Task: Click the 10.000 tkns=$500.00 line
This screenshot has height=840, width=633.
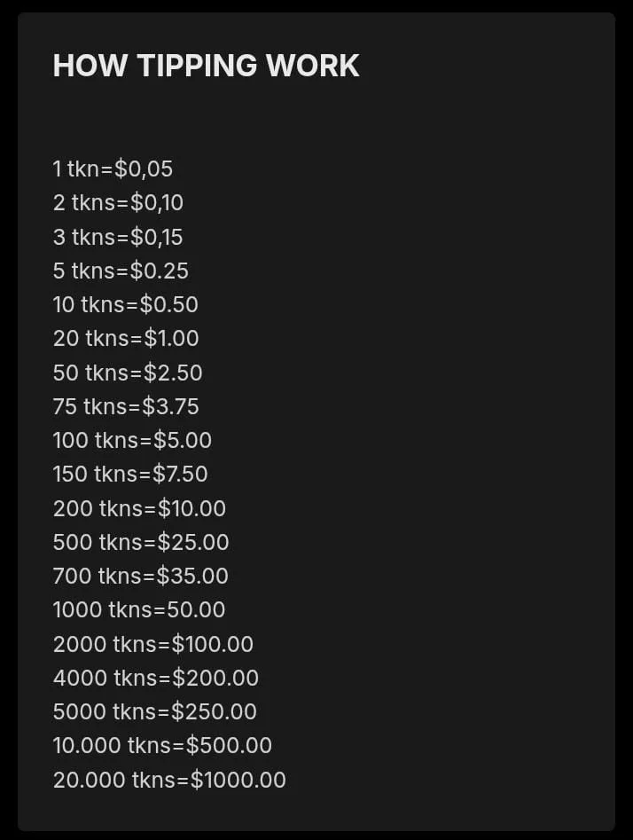Action: [162, 745]
